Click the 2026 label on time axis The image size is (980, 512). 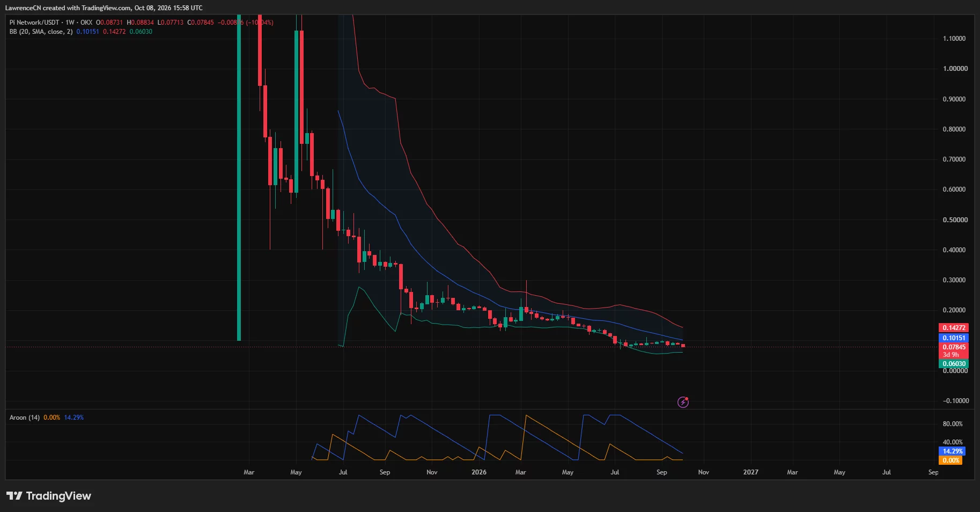click(479, 472)
